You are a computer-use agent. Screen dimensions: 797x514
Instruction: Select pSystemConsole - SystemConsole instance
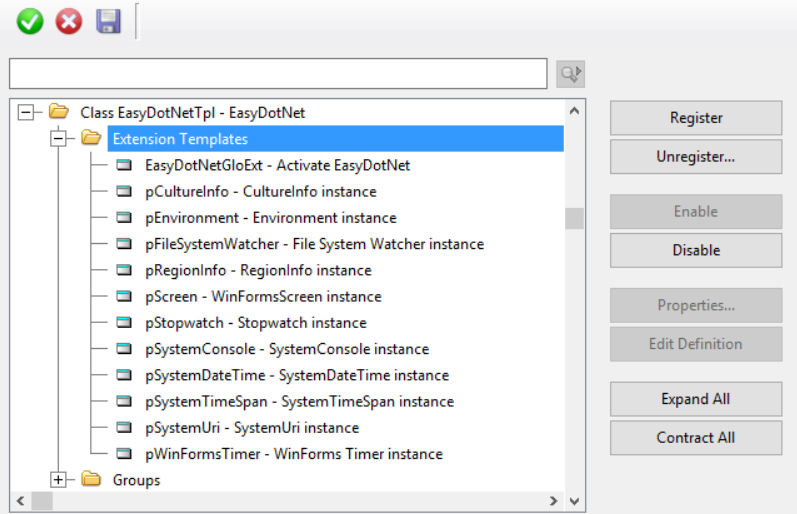pyautogui.click(x=287, y=349)
